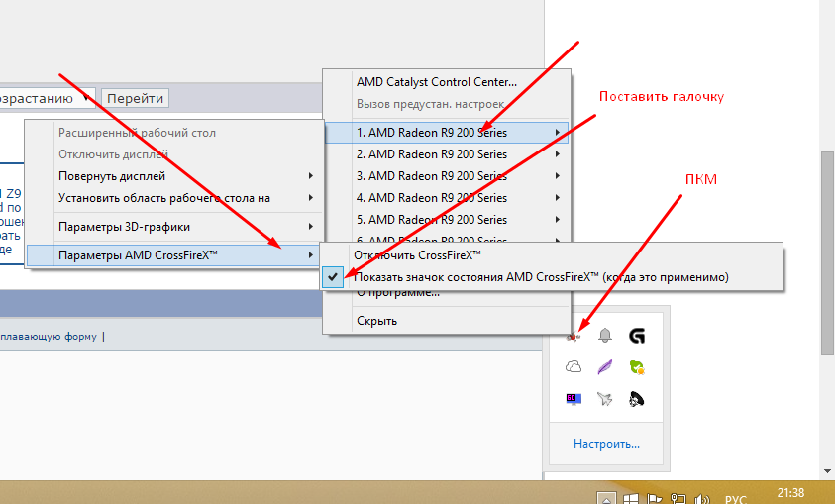
Task: Click the page vertical scrollbar thumb
Action: tap(827, 253)
